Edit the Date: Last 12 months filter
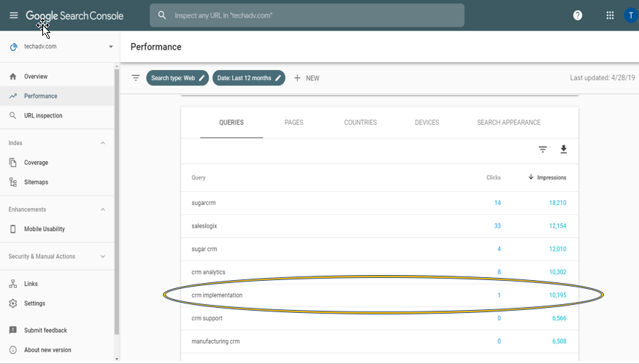The image size is (639, 364). click(x=248, y=78)
